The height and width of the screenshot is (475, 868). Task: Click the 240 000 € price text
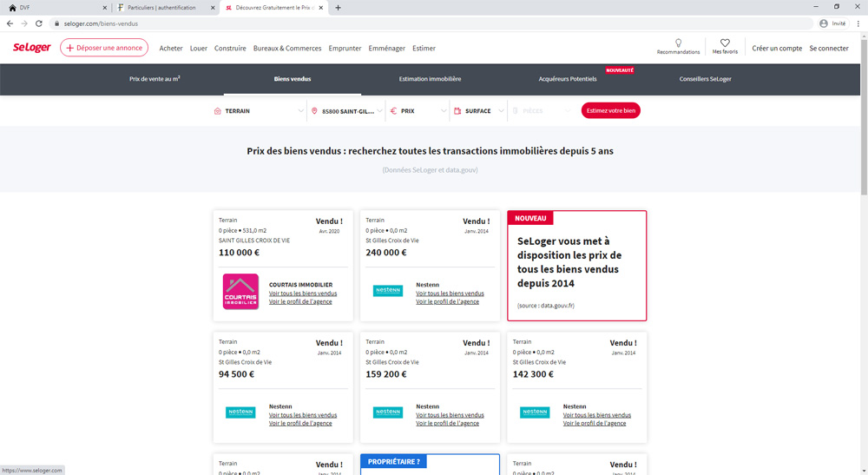386,253
